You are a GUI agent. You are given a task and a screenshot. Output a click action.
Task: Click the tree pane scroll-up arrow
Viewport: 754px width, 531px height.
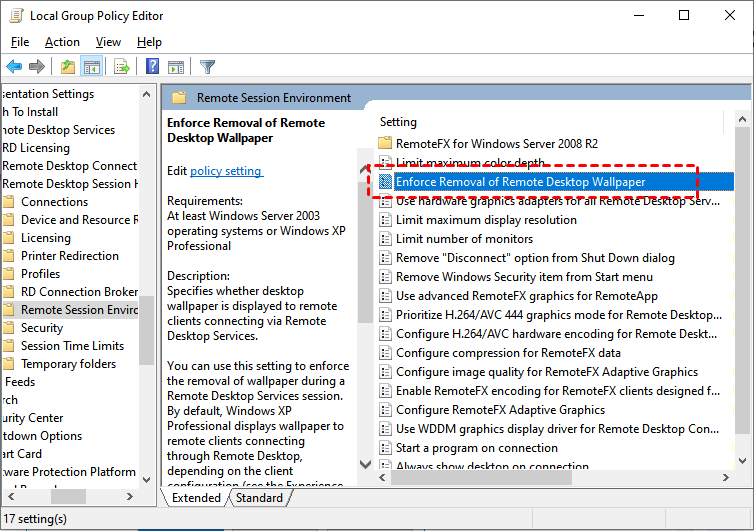point(147,94)
